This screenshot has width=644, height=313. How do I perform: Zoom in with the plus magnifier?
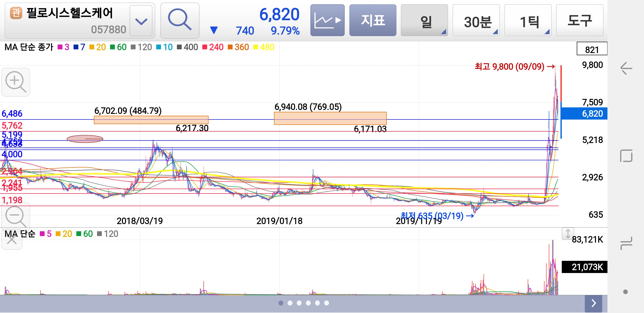15,82
